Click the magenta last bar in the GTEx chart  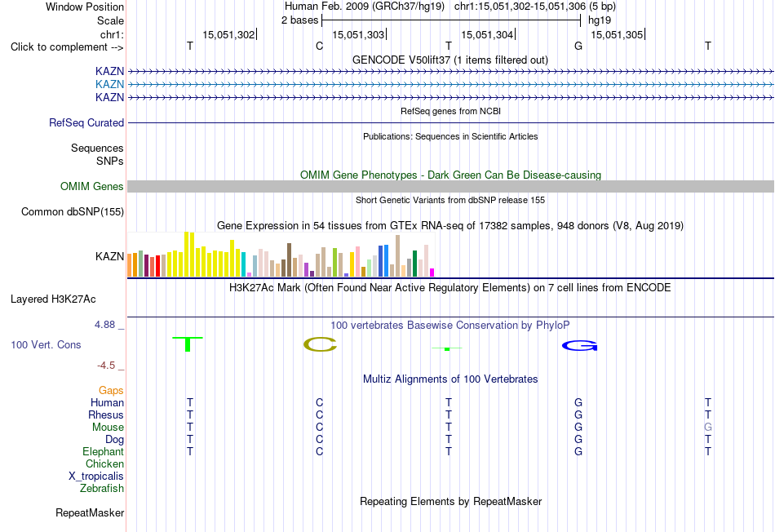click(x=432, y=273)
